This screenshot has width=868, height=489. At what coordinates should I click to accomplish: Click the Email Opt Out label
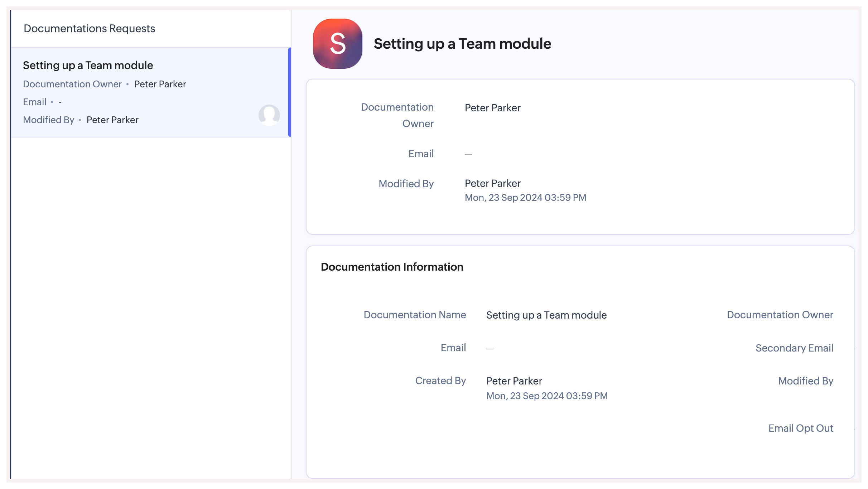click(800, 428)
